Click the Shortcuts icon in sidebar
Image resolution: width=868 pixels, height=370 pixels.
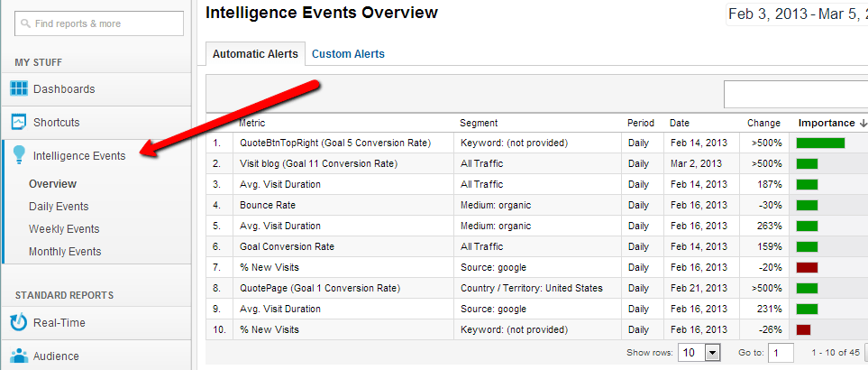pyautogui.click(x=19, y=122)
